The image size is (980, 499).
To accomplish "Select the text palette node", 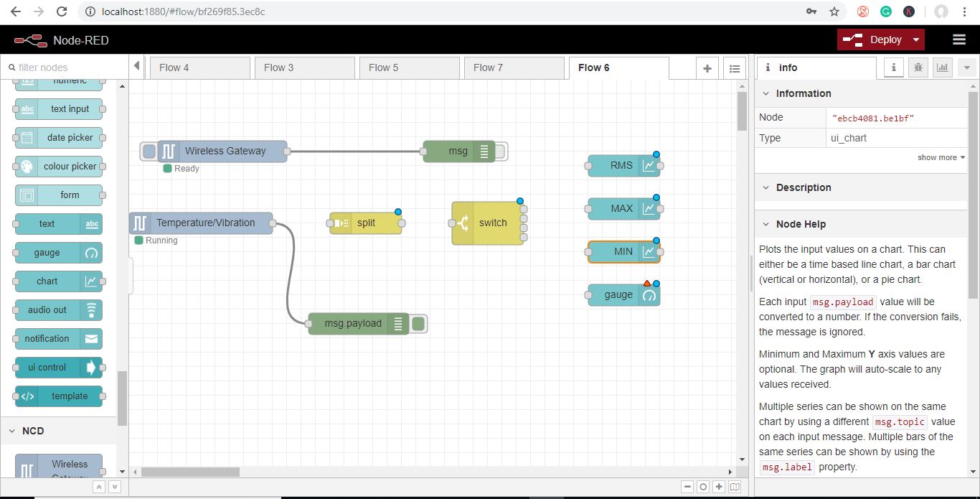I will (59, 224).
